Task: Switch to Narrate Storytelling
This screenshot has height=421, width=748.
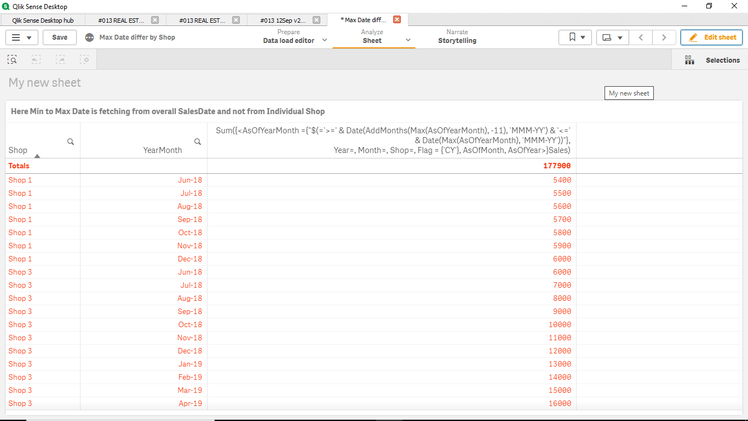Action: (457, 37)
